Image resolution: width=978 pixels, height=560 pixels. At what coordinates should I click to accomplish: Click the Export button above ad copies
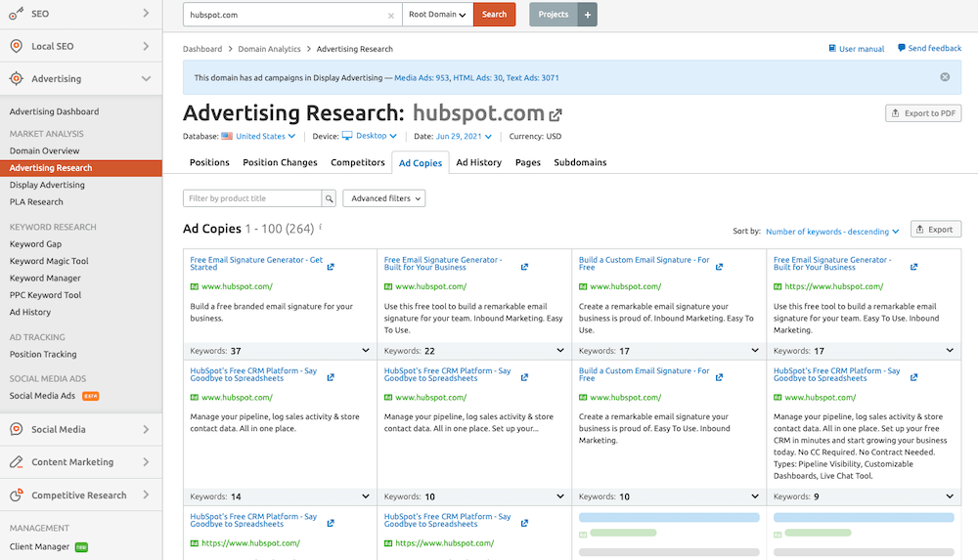936,229
